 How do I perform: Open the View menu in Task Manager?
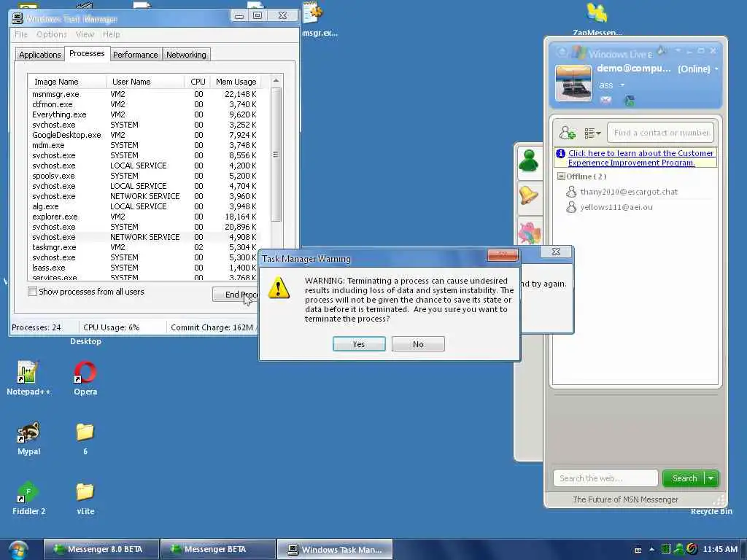[x=85, y=34]
